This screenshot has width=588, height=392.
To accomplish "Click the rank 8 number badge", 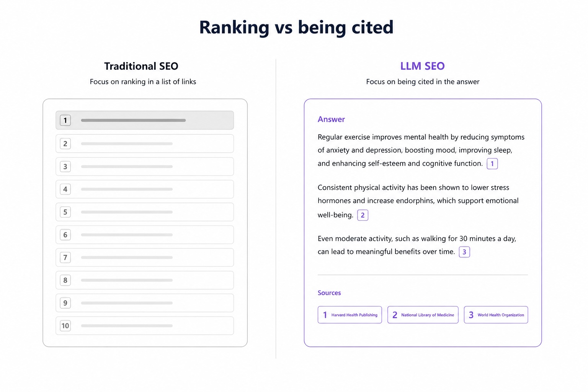I will pos(65,280).
